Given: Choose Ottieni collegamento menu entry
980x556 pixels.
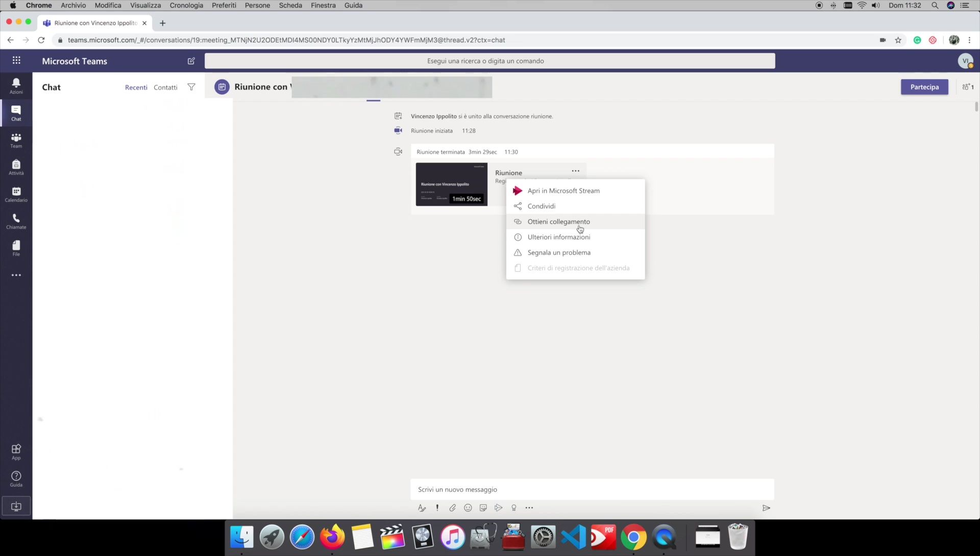Looking at the screenshot, I should point(576,221).
